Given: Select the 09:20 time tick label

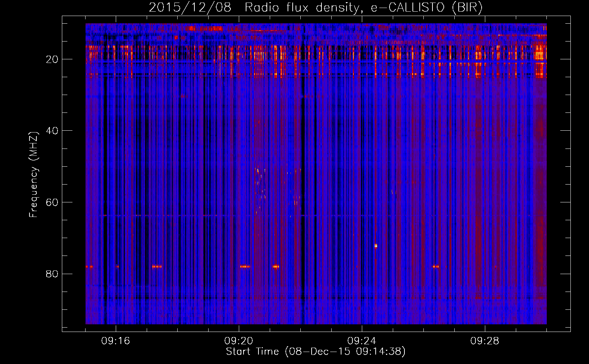Looking at the screenshot, I should pos(239,341).
